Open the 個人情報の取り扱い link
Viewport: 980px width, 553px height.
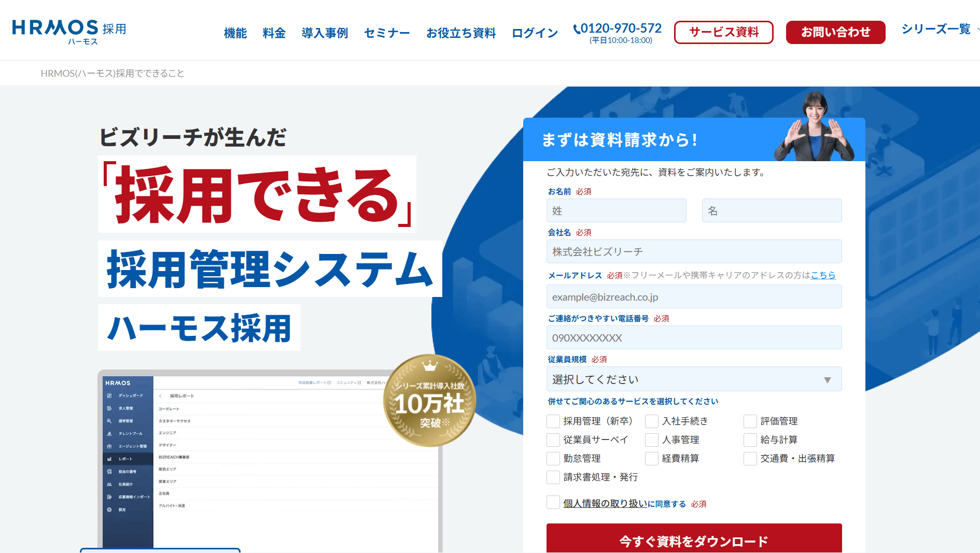pyautogui.click(x=606, y=504)
